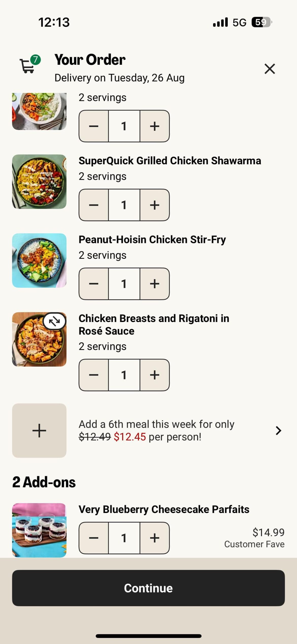
Task: Close the Your Order panel
Action: pyautogui.click(x=270, y=69)
